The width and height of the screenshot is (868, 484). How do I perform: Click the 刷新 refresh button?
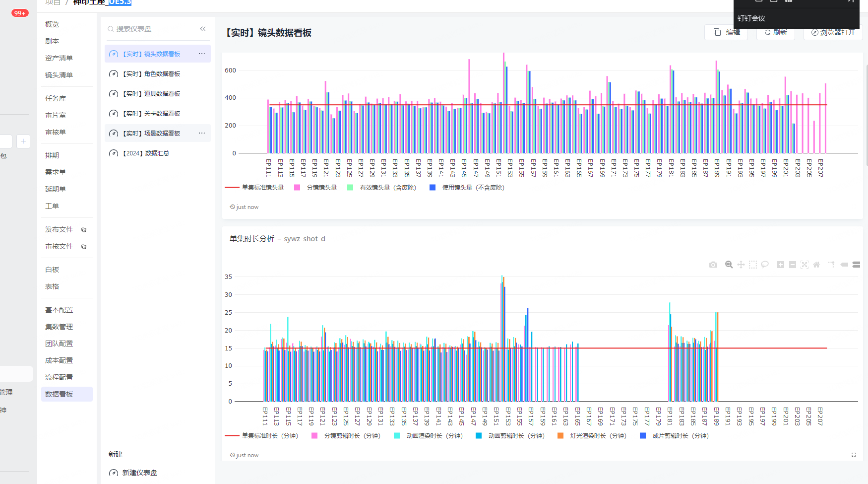coord(776,32)
